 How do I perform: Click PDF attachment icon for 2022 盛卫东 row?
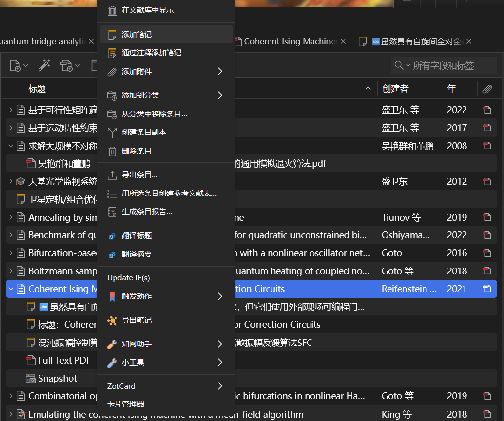click(487, 110)
